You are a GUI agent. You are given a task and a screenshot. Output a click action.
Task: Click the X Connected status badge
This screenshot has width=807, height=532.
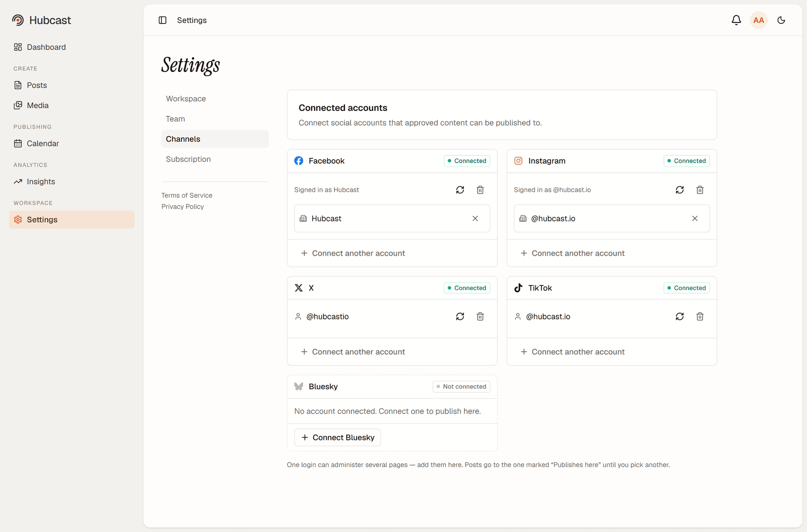click(x=467, y=288)
